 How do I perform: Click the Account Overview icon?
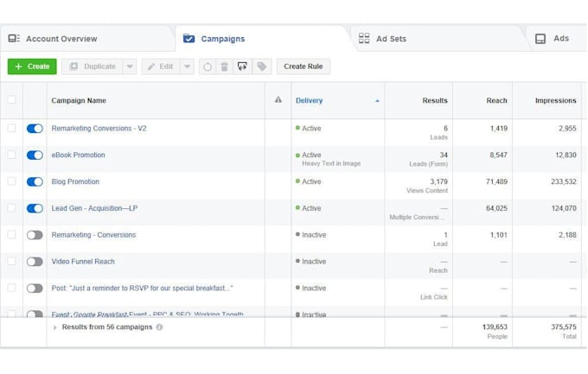coord(14,38)
